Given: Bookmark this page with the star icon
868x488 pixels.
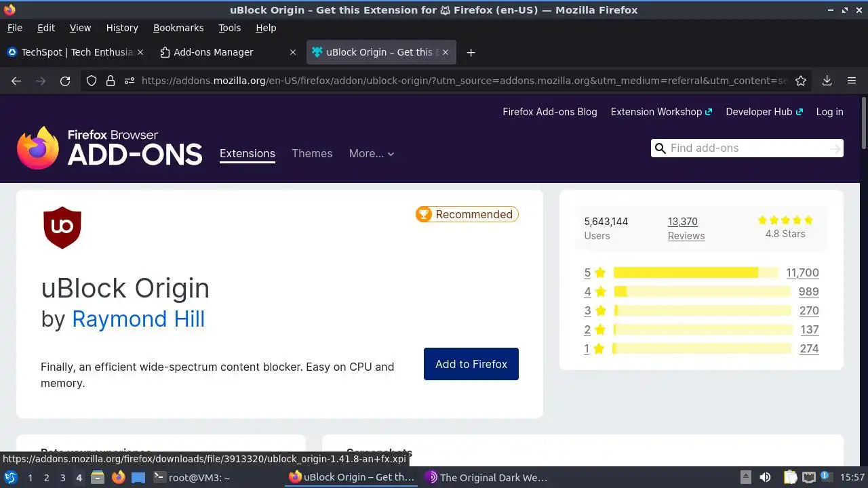Looking at the screenshot, I should (x=801, y=81).
